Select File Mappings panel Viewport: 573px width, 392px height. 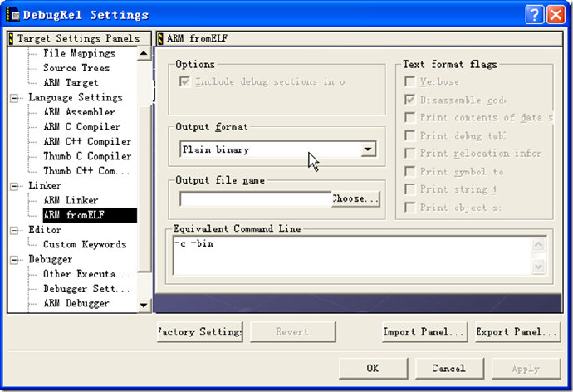tap(79, 53)
